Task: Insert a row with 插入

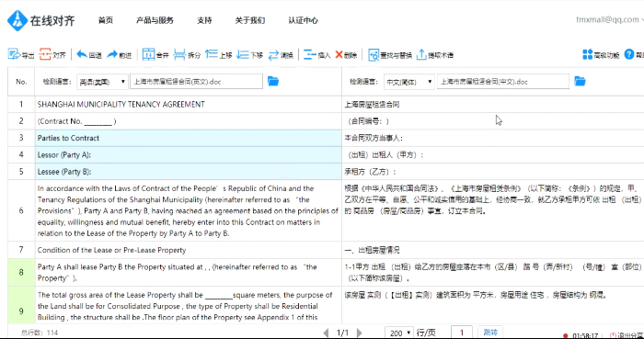Action: pos(316,54)
